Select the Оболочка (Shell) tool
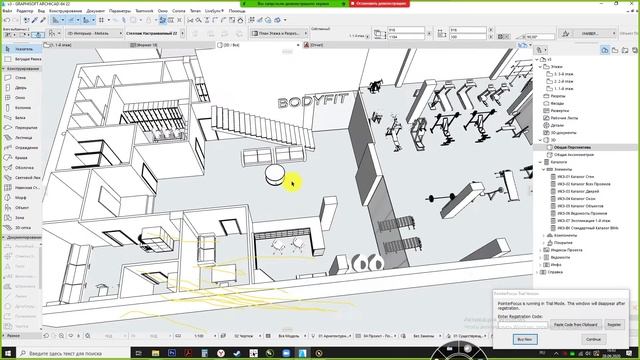This screenshot has width=640, height=360. (x=22, y=167)
